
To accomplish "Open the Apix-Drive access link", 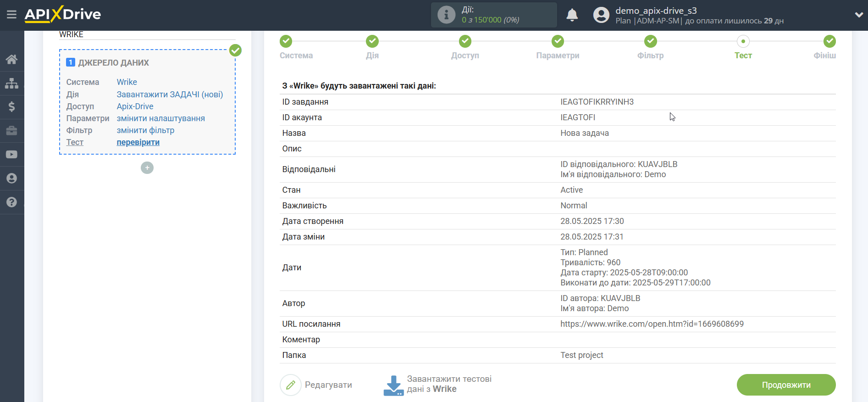I will [135, 106].
